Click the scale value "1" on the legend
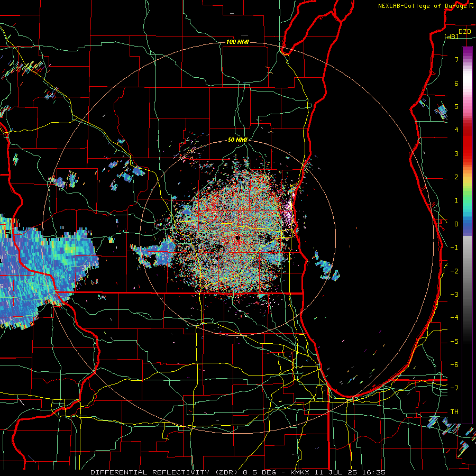 (456, 200)
